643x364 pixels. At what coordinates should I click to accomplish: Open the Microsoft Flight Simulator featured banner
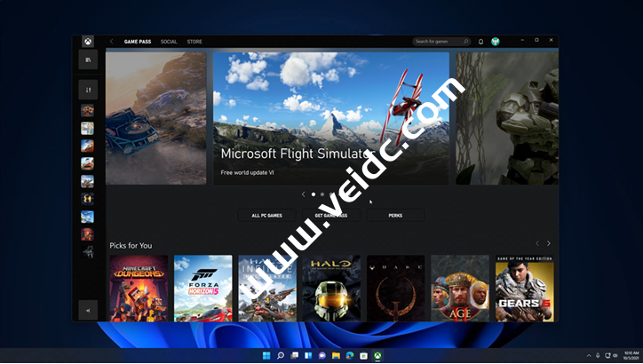[x=331, y=118]
